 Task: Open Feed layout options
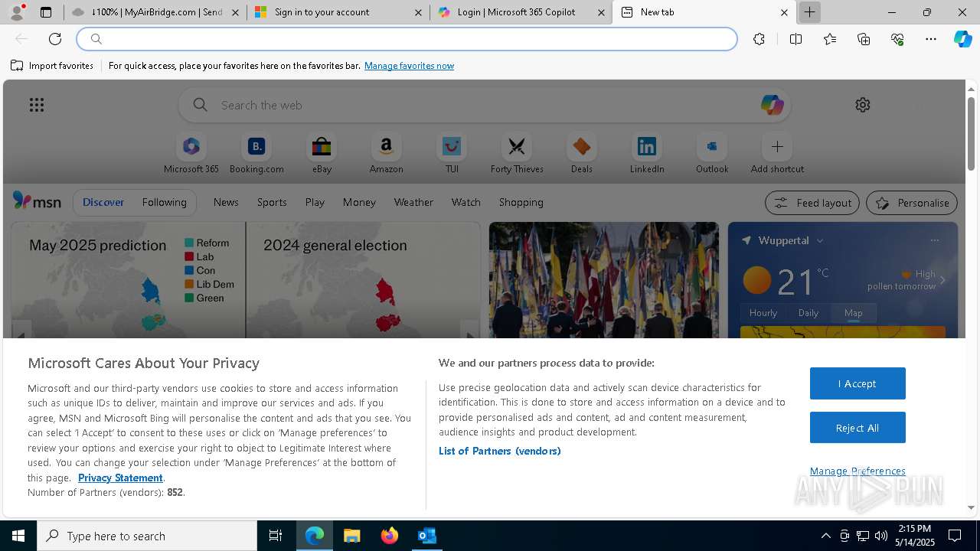tap(812, 203)
